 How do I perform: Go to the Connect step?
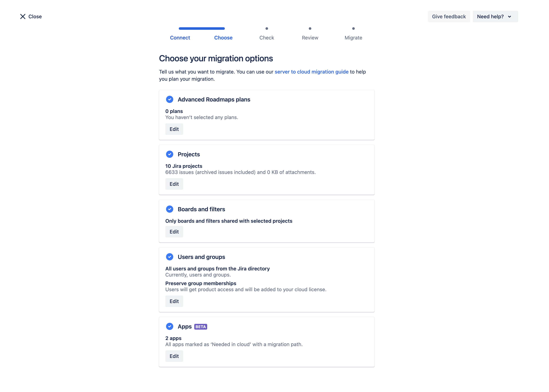(180, 38)
